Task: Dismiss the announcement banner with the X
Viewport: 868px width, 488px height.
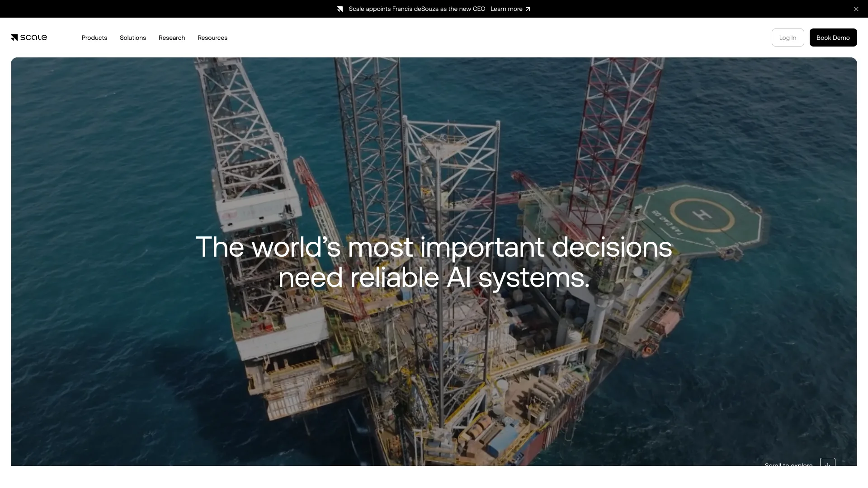Action: point(856,9)
